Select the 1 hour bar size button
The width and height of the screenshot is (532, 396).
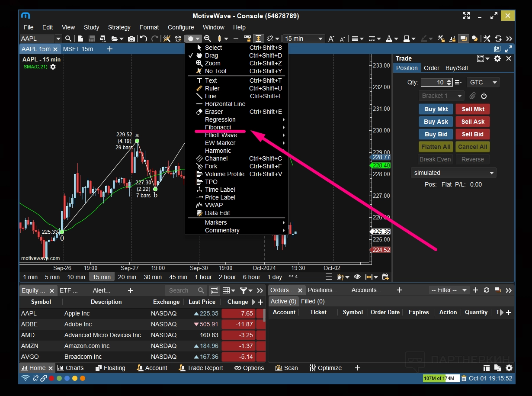[x=203, y=277]
